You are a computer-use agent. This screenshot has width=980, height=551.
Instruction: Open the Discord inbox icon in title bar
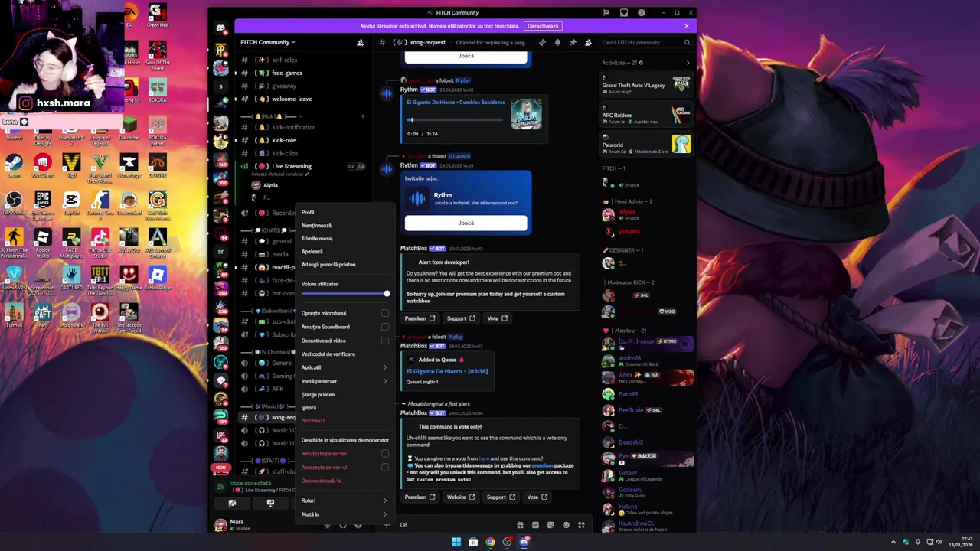pos(624,12)
